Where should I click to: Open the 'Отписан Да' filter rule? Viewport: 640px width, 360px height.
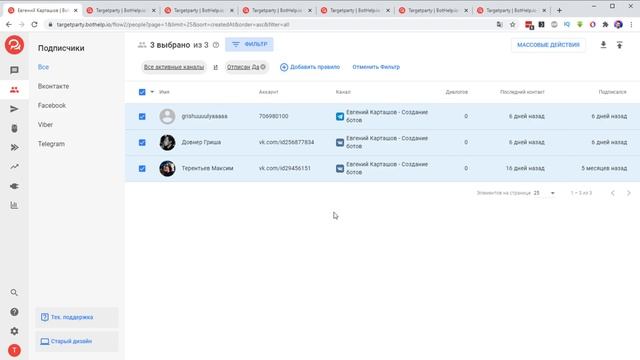tap(243, 67)
